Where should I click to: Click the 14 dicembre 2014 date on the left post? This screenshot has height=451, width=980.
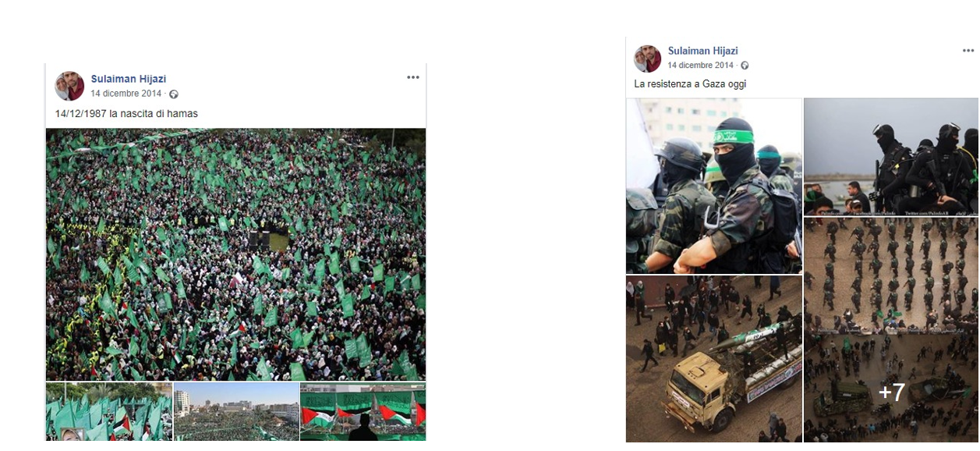[x=126, y=94]
